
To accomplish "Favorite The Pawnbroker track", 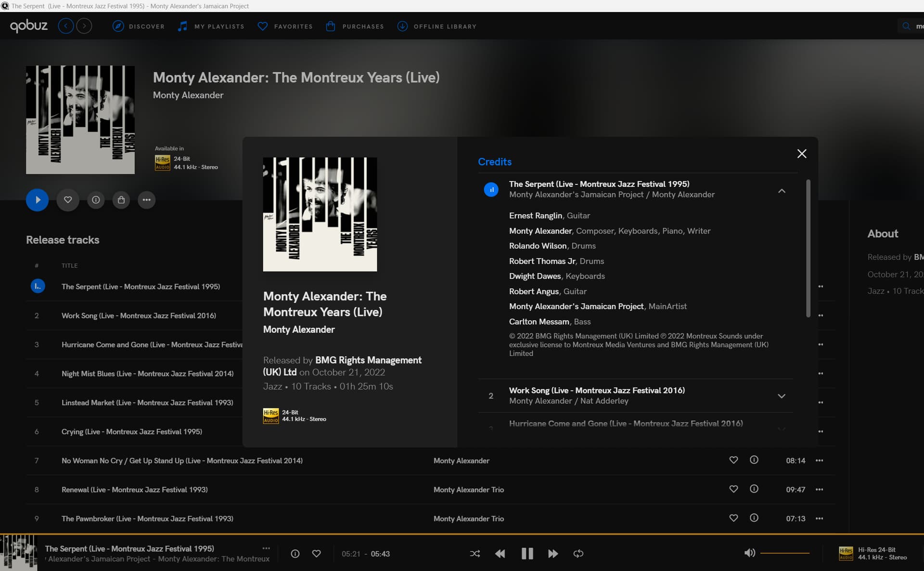I will click(733, 518).
